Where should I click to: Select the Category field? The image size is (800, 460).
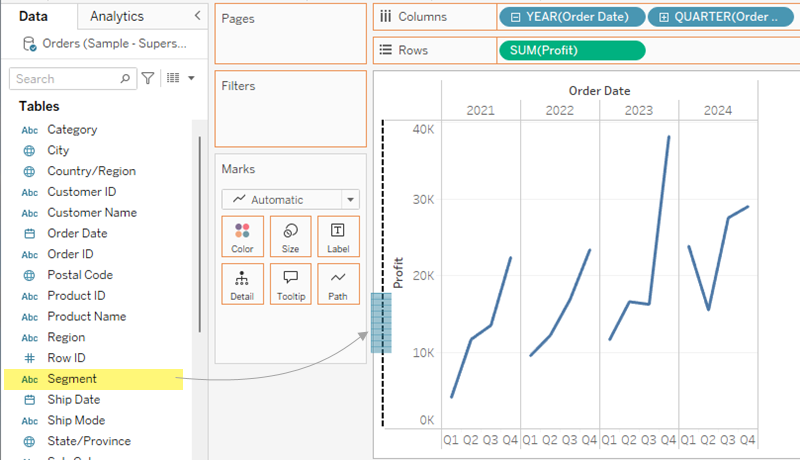point(72,130)
